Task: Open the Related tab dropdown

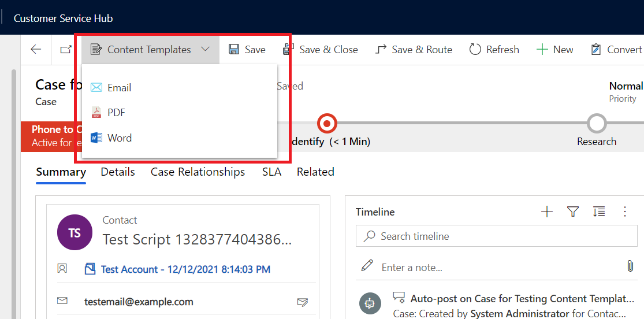Action: 315,172
